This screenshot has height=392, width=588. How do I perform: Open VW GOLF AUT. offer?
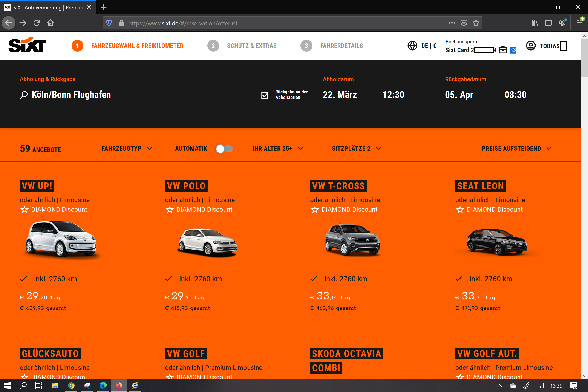pyautogui.click(x=487, y=354)
